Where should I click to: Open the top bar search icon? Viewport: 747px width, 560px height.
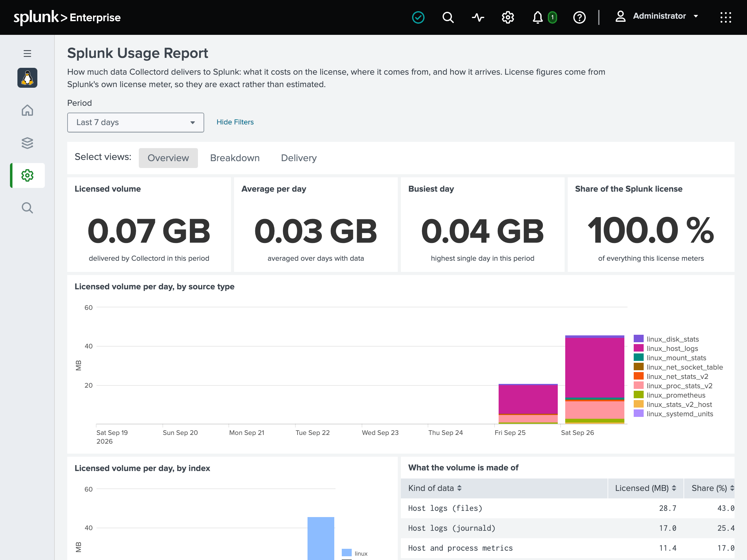point(448,17)
